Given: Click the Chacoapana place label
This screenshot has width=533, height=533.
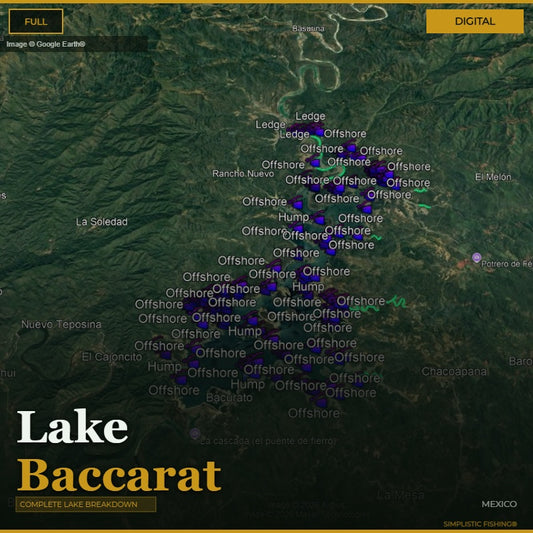Looking at the screenshot, I should tap(455, 371).
